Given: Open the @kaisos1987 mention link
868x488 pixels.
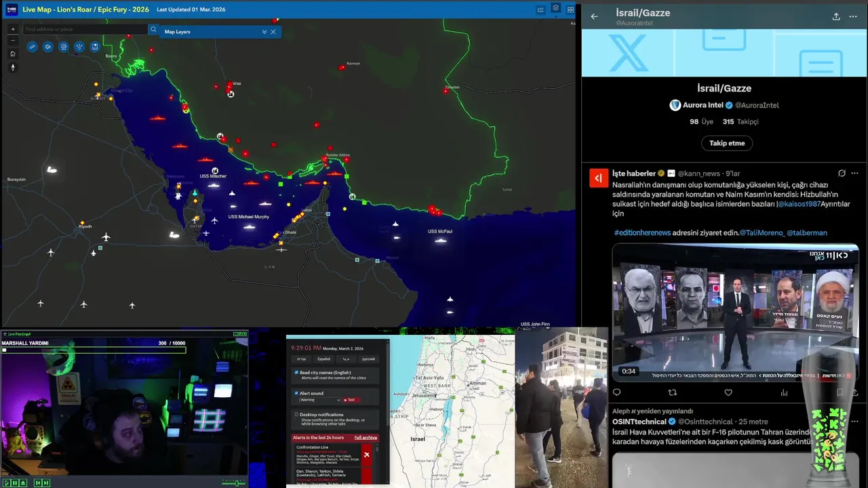Looking at the screenshot, I should (x=800, y=204).
